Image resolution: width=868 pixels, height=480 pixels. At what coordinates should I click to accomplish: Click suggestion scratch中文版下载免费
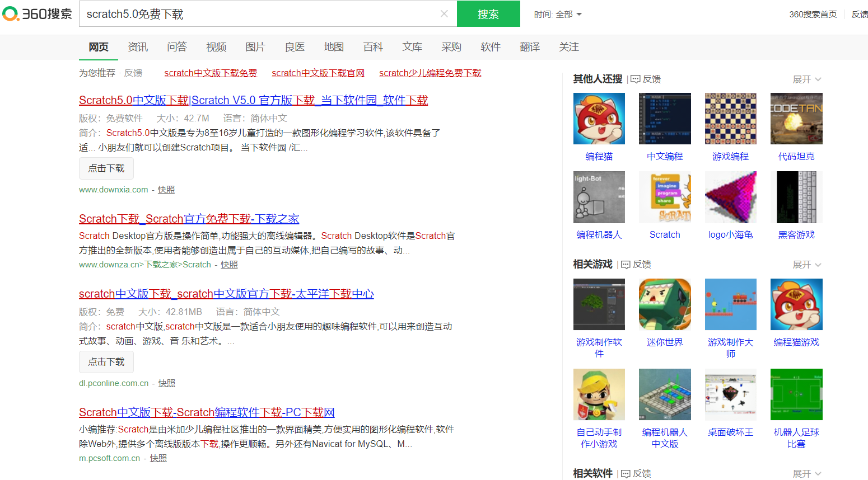click(x=211, y=73)
